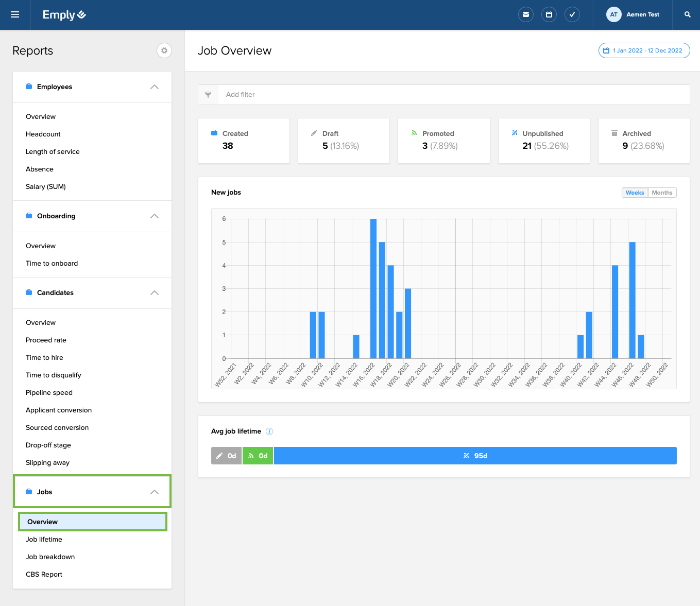Collapse the Onboarding section
The width and height of the screenshot is (700, 606).
pyautogui.click(x=154, y=216)
